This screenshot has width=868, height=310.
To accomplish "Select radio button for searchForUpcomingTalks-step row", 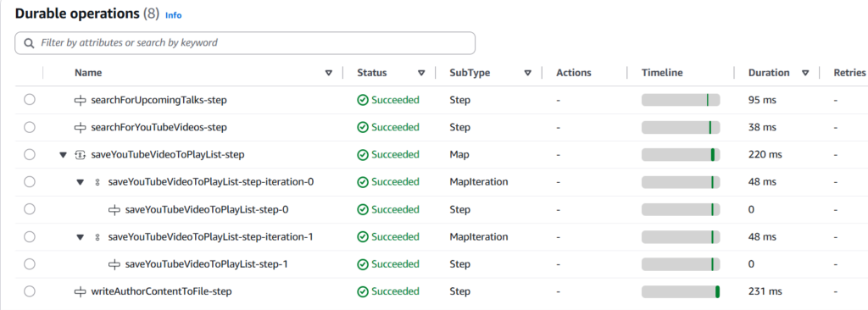I will pos(30,100).
